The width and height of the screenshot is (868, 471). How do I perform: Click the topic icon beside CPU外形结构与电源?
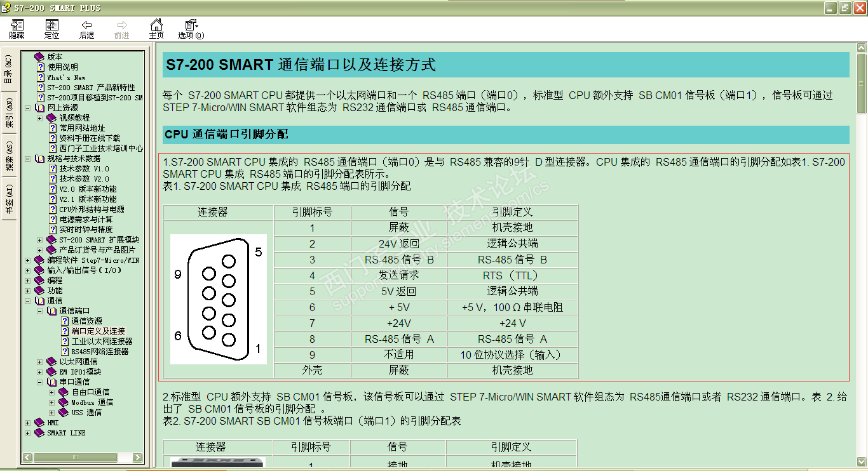[x=53, y=209]
